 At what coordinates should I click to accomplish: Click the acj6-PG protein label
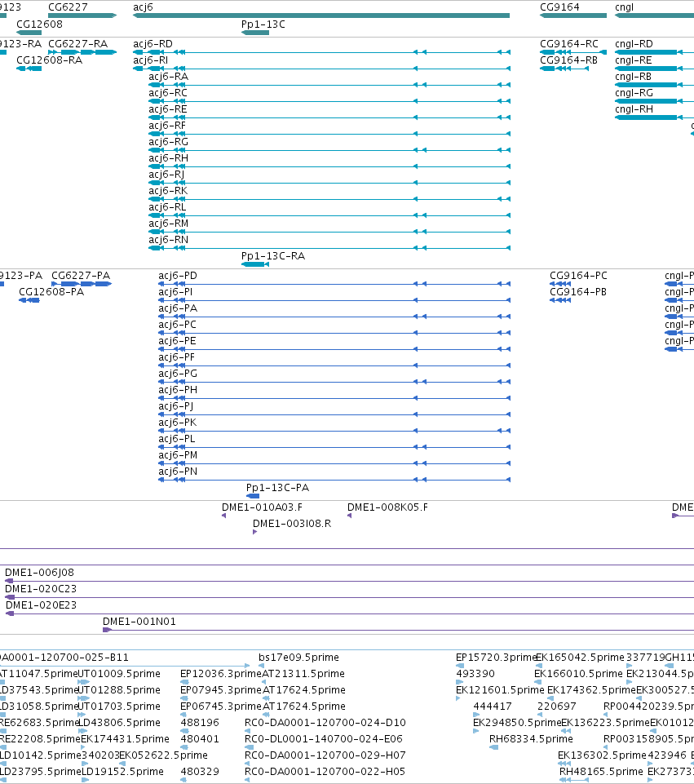(x=178, y=374)
